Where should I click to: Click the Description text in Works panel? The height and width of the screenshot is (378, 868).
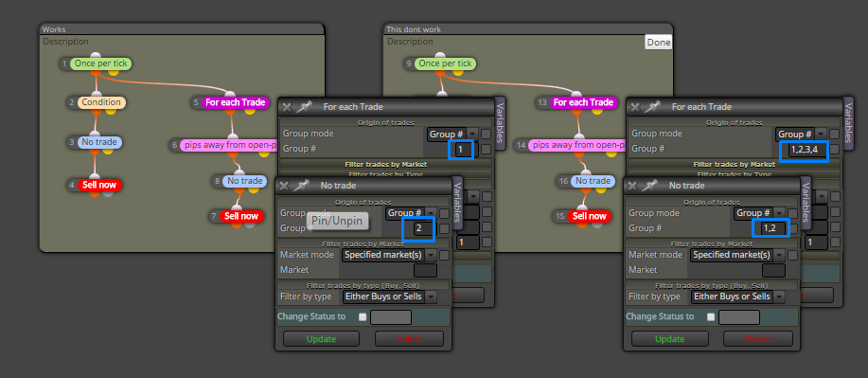click(x=65, y=42)
